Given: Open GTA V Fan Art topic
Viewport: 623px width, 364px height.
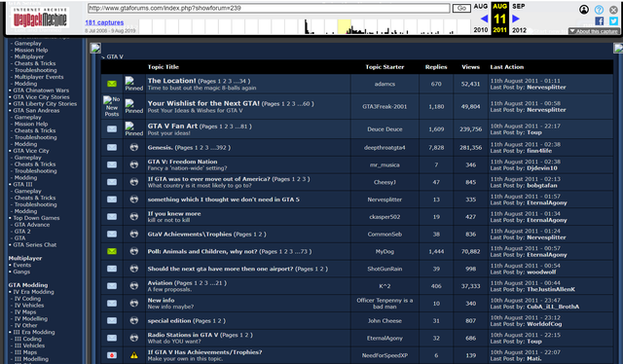Looking at the screenshot, I should pyautogui.click(x=172, y=126).
